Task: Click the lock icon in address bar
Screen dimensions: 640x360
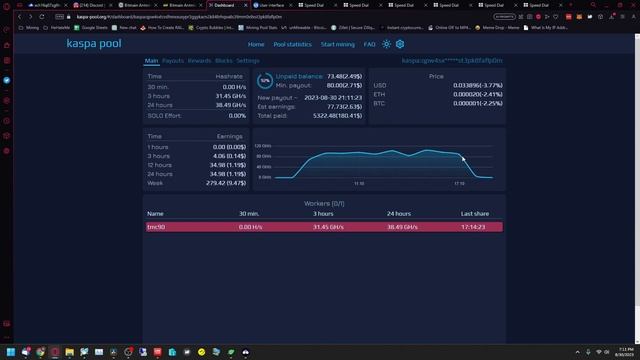Action: coord(69,17)
